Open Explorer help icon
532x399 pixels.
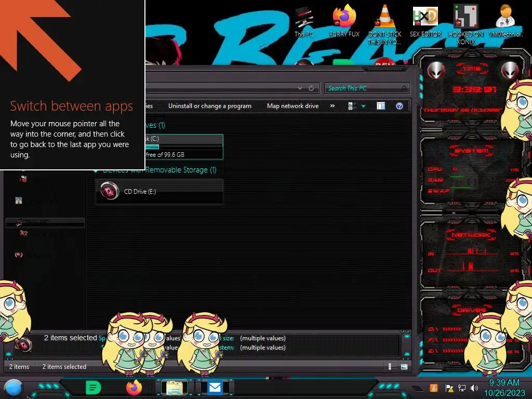click(x=400, y=106)
